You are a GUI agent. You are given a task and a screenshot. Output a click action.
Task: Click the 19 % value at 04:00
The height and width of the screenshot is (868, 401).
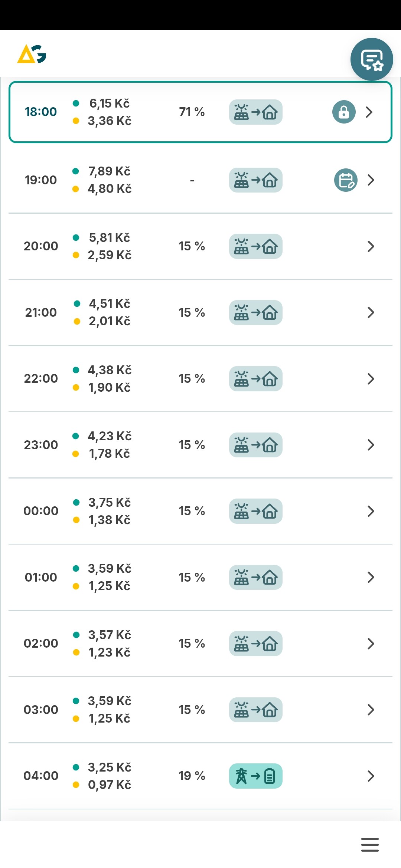coord(192,776)
